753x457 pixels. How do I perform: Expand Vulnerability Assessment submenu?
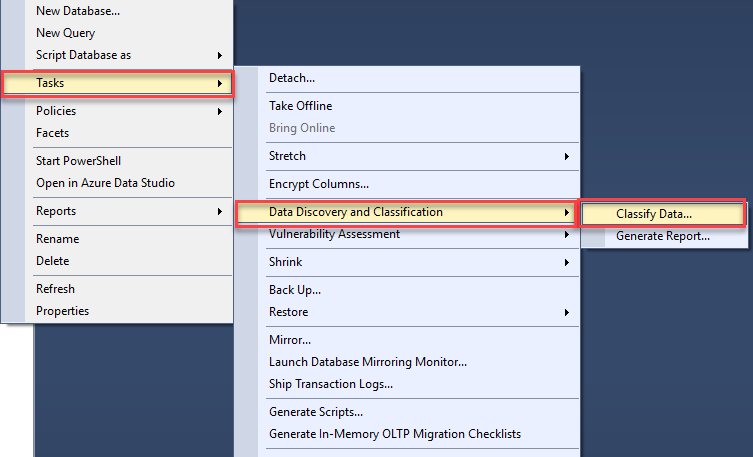pos(334,234)
